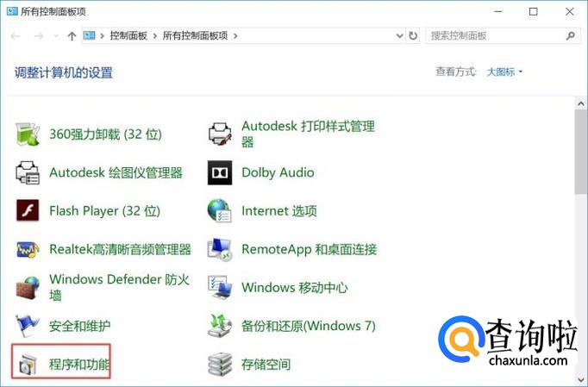Screen dimensions: 588x387
Task: Open Windows 移动中心 link
Action: click(295, 288)
